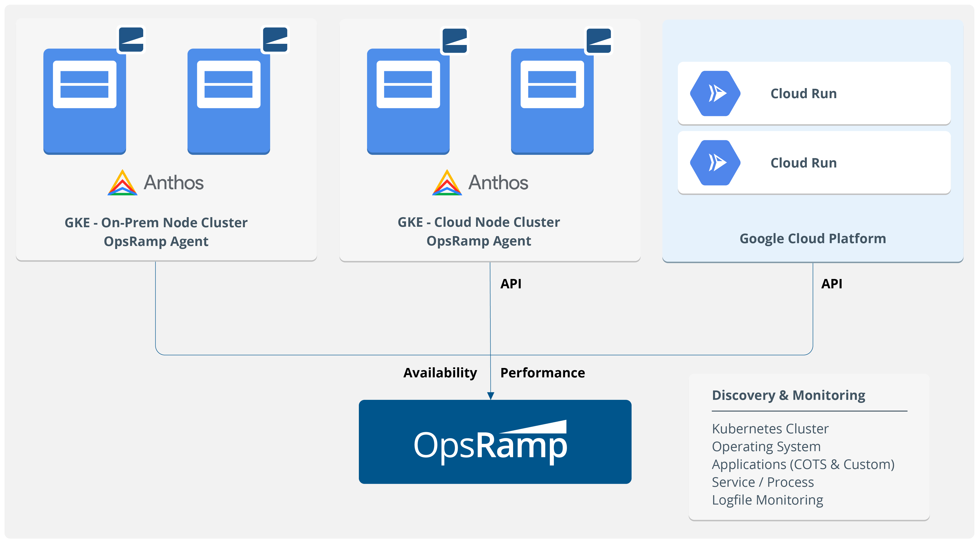Select 'Service / Process' list entry
This screenshot has width=980, height=546.
click(x=763, y=482)
